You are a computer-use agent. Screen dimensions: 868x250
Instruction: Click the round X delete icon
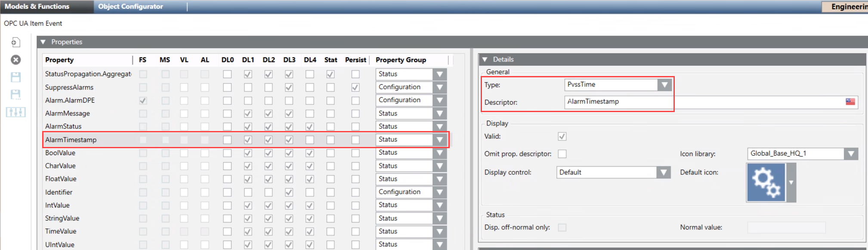(15, 60)
